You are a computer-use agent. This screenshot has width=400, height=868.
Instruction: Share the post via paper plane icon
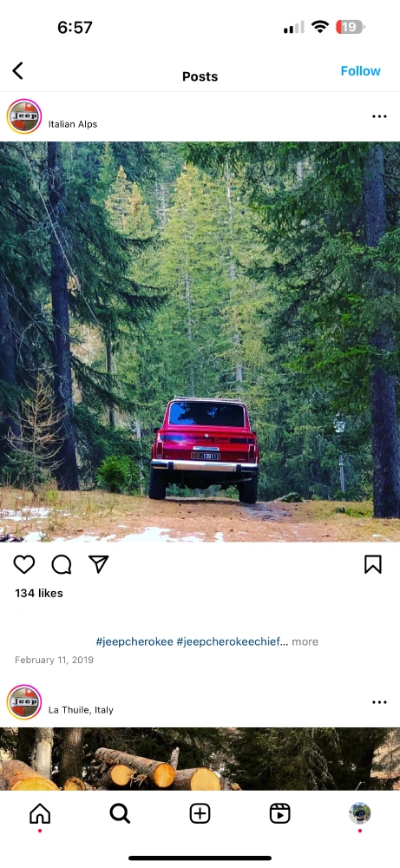pyautogui.click(x=98, y=564)
